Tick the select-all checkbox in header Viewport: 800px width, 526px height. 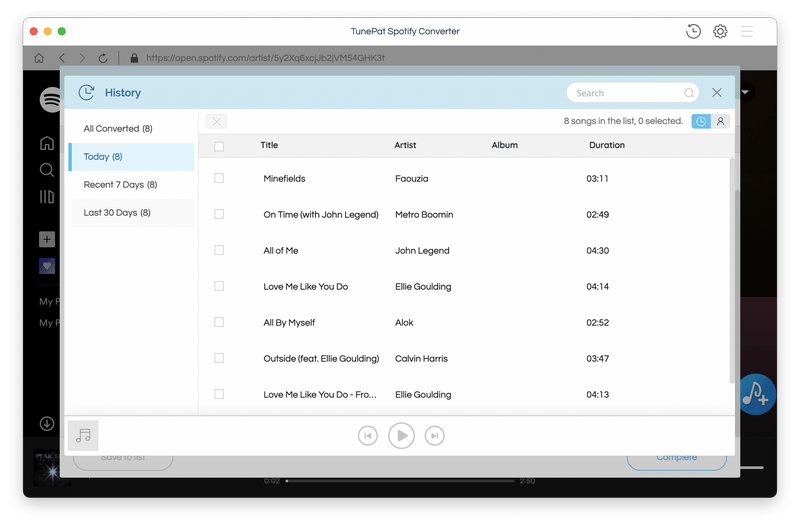219,146
